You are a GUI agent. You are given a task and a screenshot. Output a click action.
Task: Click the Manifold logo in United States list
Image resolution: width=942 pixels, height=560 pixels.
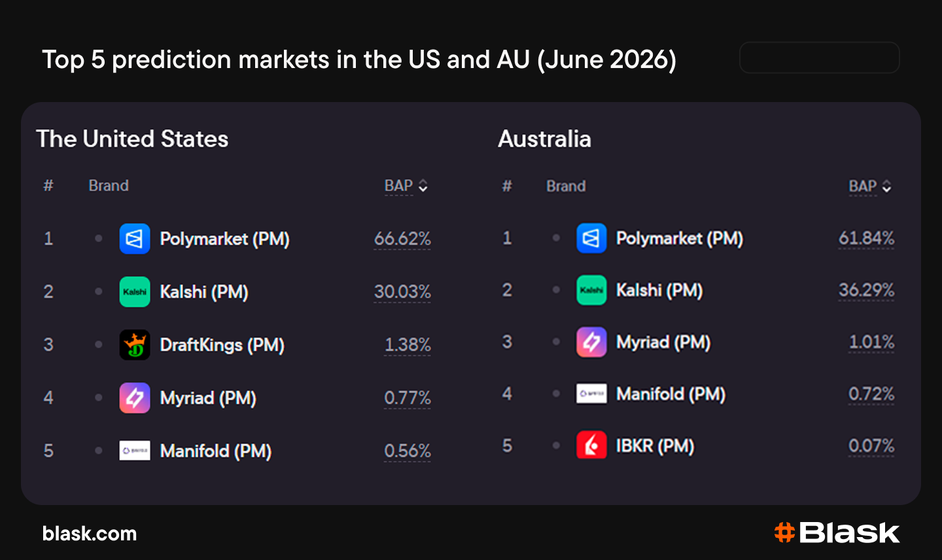pyautogui.click(x=135, y=451)
